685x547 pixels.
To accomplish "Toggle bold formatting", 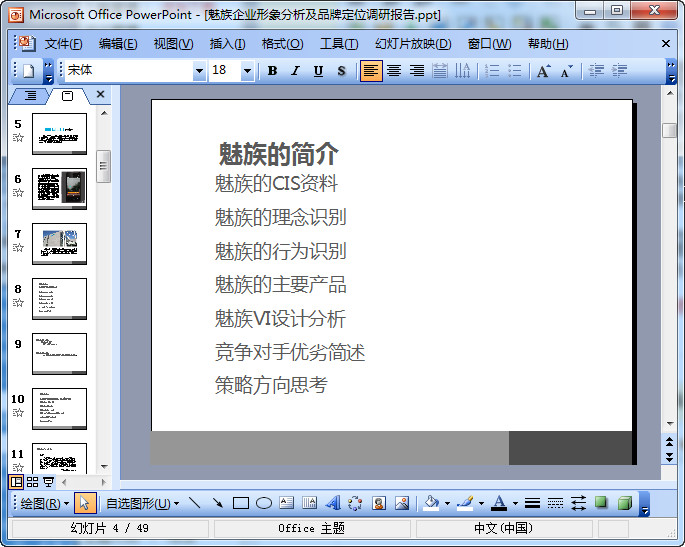I will tap(272, 70).
